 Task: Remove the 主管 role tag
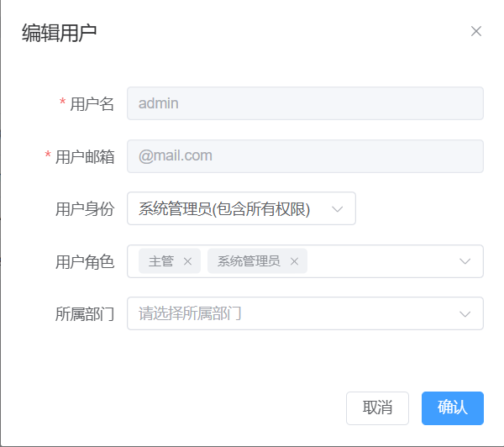click(x=187, y=261)
